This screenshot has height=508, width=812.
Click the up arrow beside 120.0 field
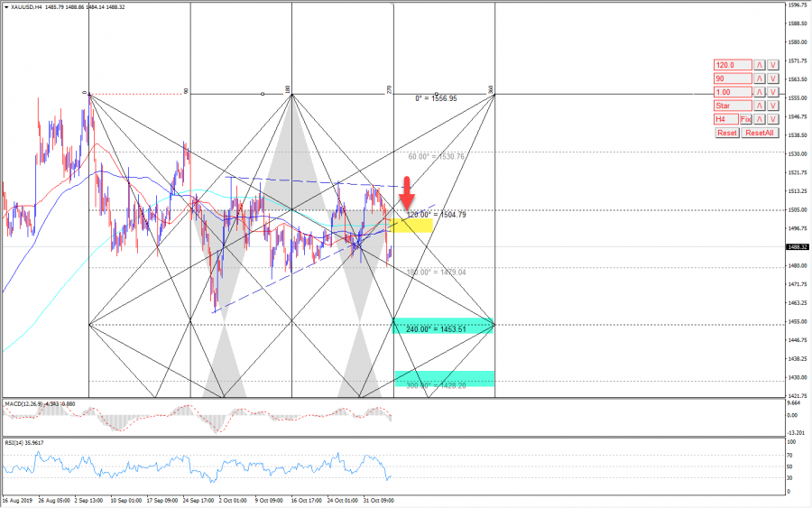click(759, 65)
